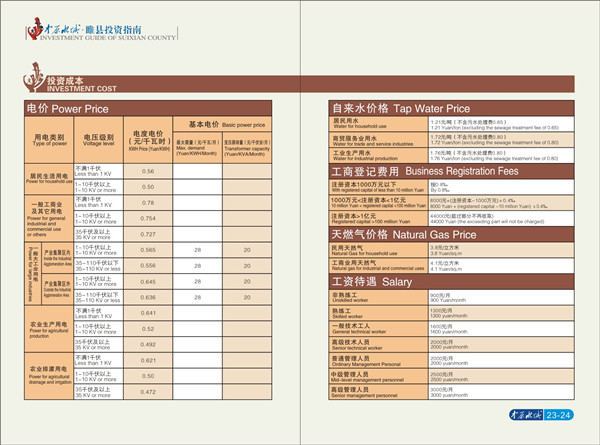The height and width of the screenshot is (445, 600).
Task: Click the Transformer capacity sub-column header
Action: (247, 148)
